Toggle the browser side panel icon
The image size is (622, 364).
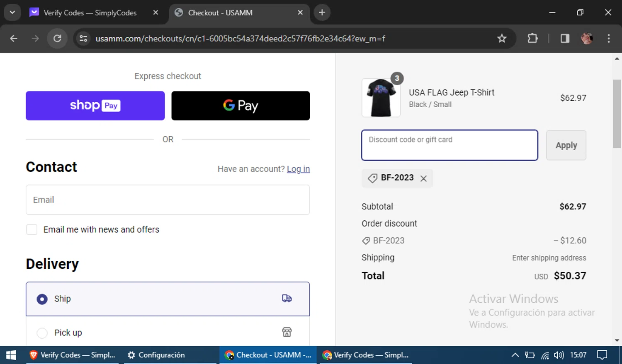coord(565,39)
